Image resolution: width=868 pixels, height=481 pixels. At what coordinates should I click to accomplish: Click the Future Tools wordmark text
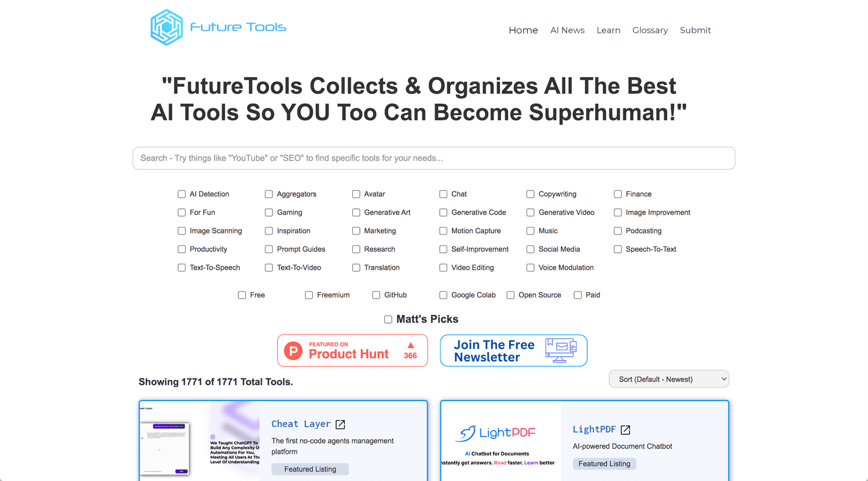point(238,27)
